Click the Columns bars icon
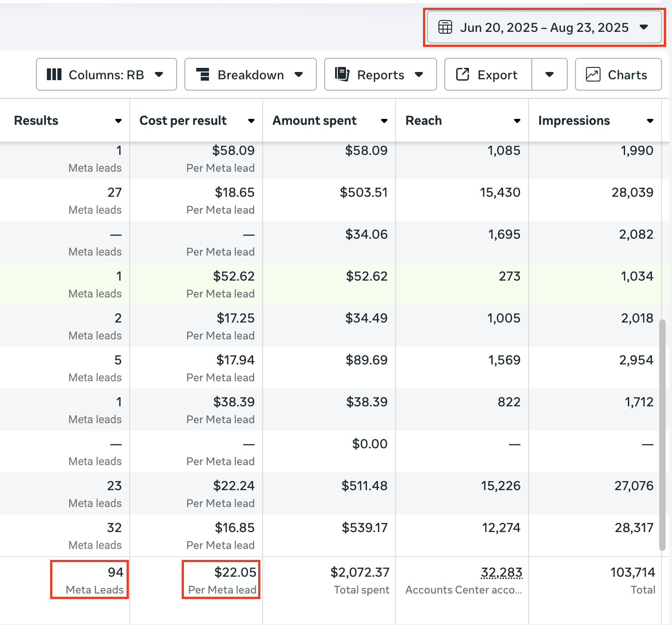Viewport: 672px width, 625px height. coord(54,75)
